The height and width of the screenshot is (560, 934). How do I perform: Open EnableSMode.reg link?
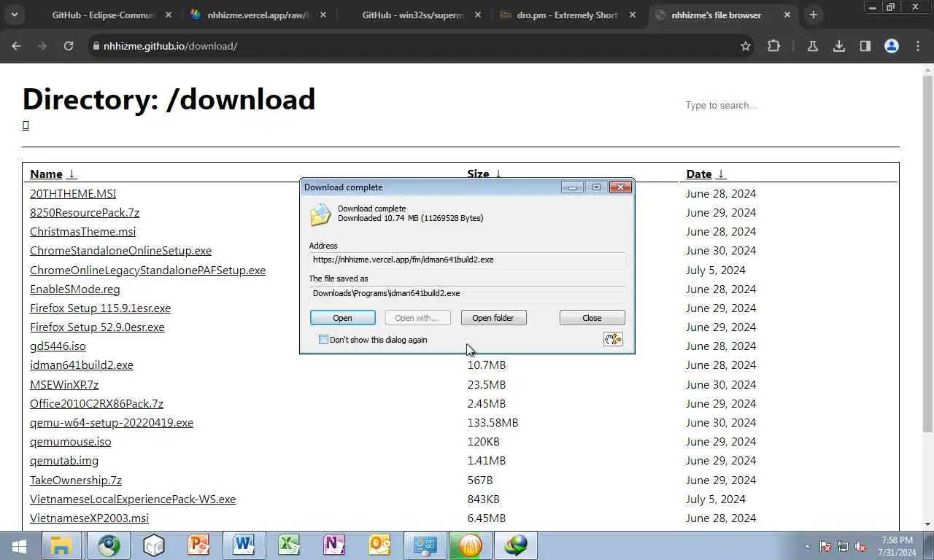75,289
